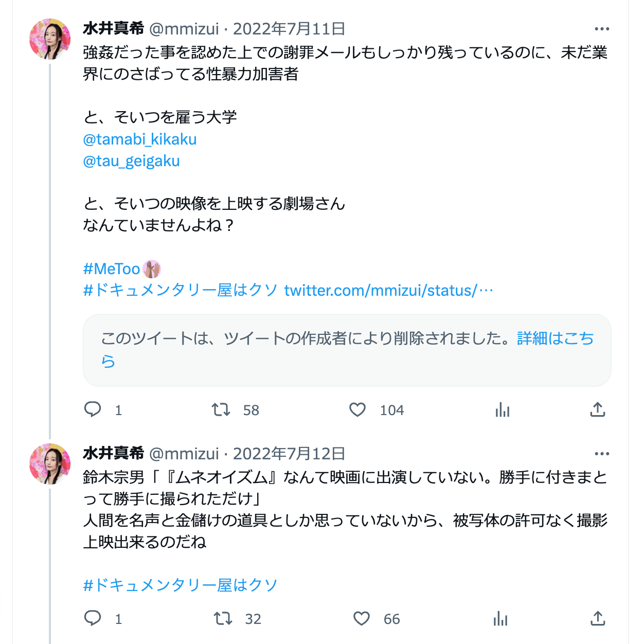This screenshot has height=644, width=644.
Task: Share the July 12 tweet
Action: click(x=597, y=618)
